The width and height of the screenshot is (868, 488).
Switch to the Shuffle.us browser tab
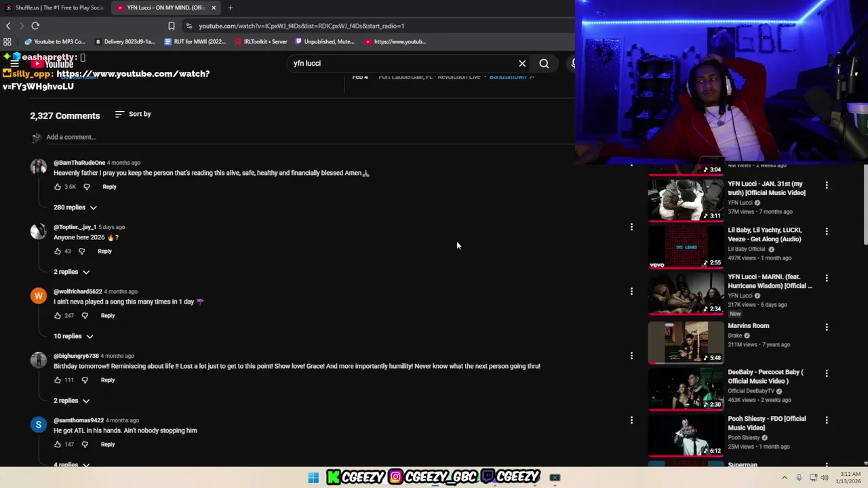coord(54,7)
